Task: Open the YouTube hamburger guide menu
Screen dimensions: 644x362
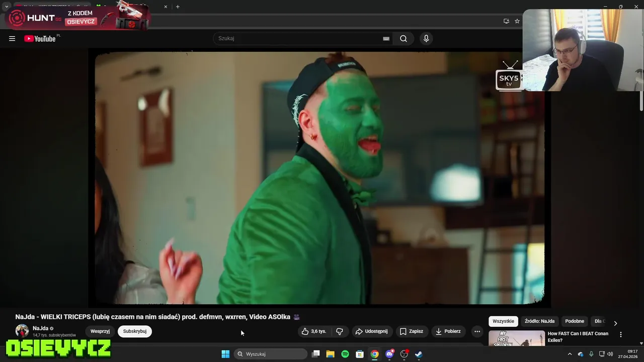Action: point(12,39)
